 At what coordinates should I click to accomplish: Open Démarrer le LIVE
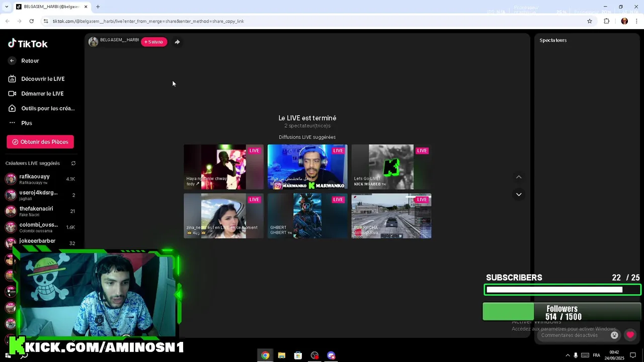42,94
